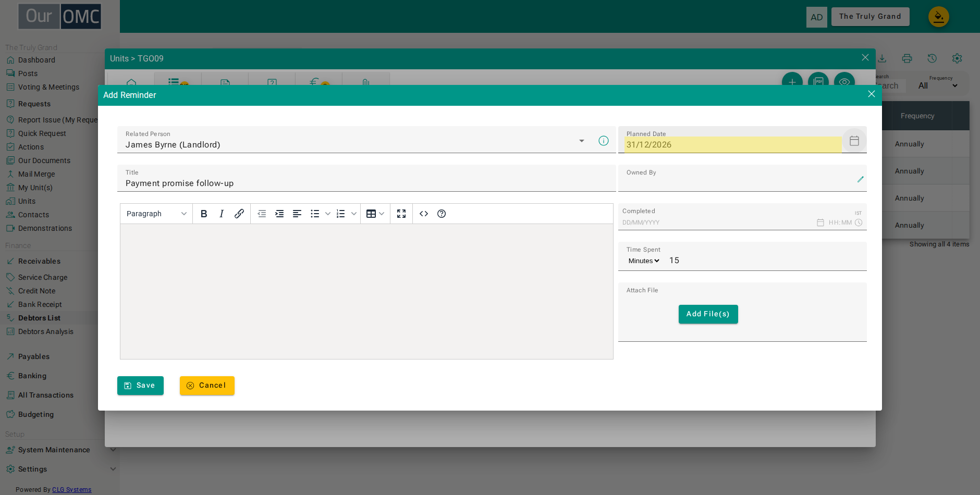Open the Paragraph style dropdown
This screenshot has height=495, width=980.
156,214
